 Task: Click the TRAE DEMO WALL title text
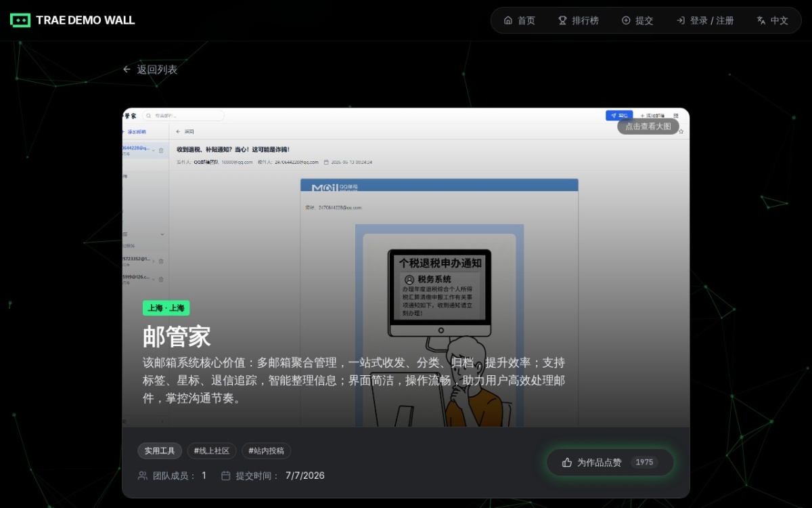tap(85, 20)
